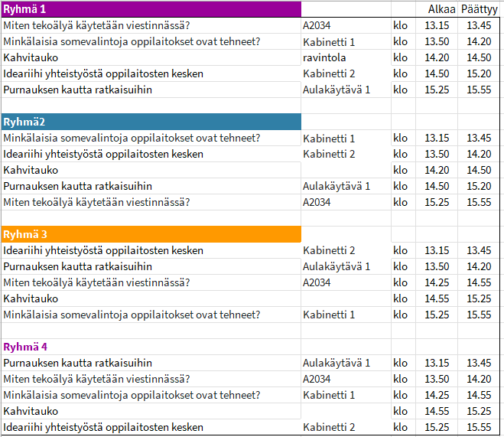Viewport: 504px width, 437px height.
Task: Select 14.25 start time in Ryhmä 3
Action: (437, 282)
